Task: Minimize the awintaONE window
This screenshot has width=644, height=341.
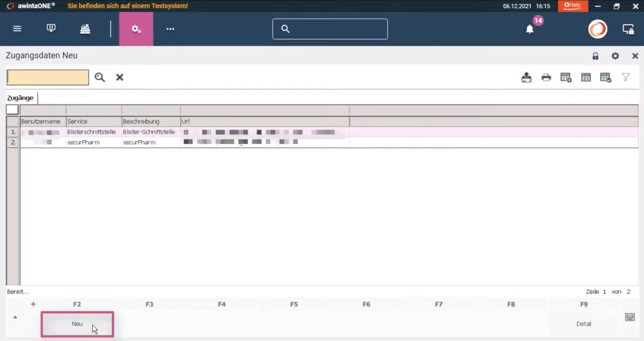Action: pyautogui.click(x=598, y=6)
